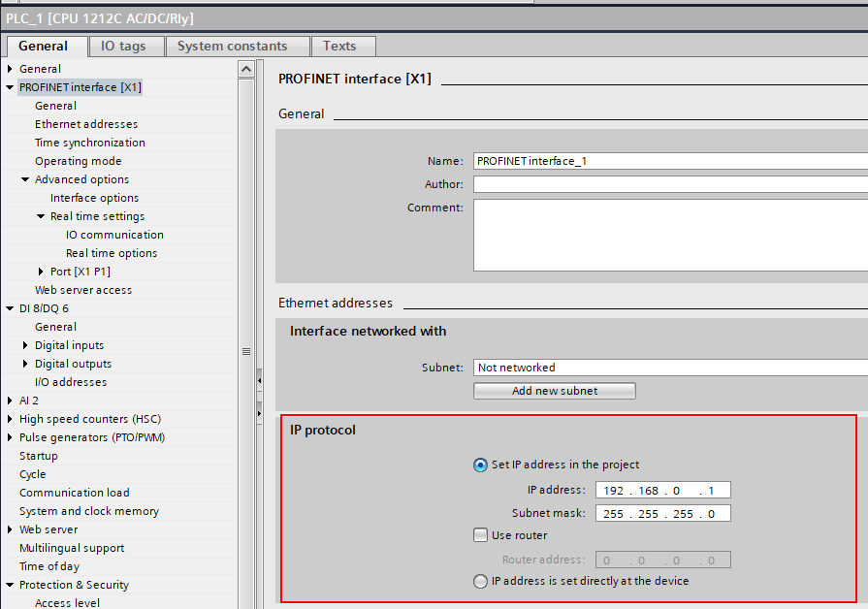Open the Subnet dropdown showing Not networked
Screen dimensions: 868x609
pos(670,368)
